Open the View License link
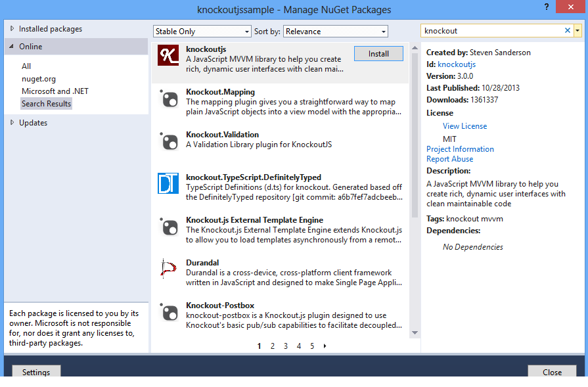The height and width of the screenshot is (387, 588). click(x=464, y=126)
